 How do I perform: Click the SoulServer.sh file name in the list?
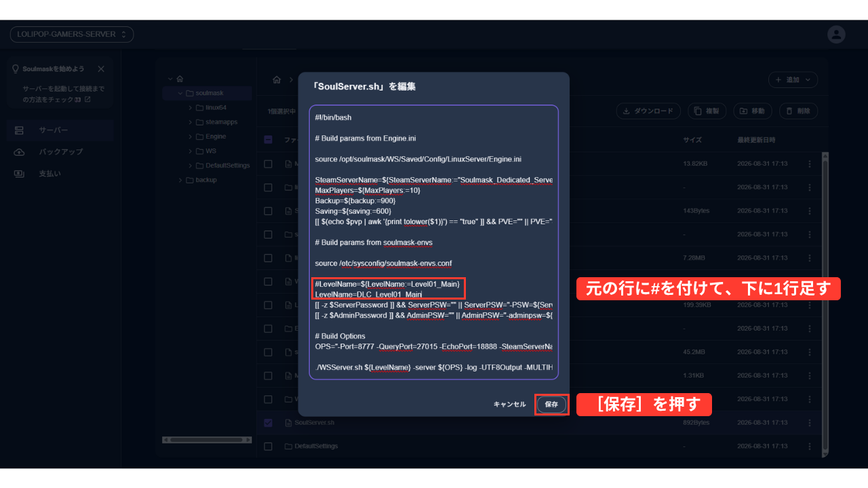(315, 423)
